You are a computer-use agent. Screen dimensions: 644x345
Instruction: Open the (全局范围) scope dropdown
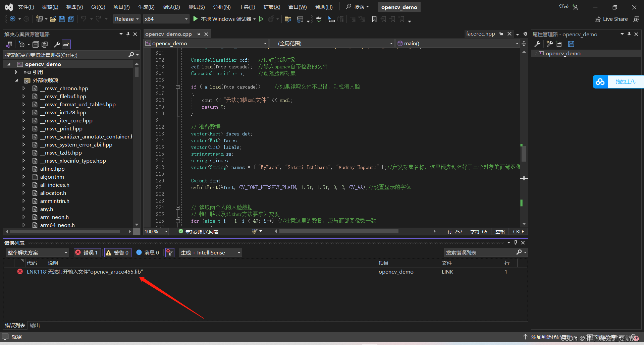(331, 44)
